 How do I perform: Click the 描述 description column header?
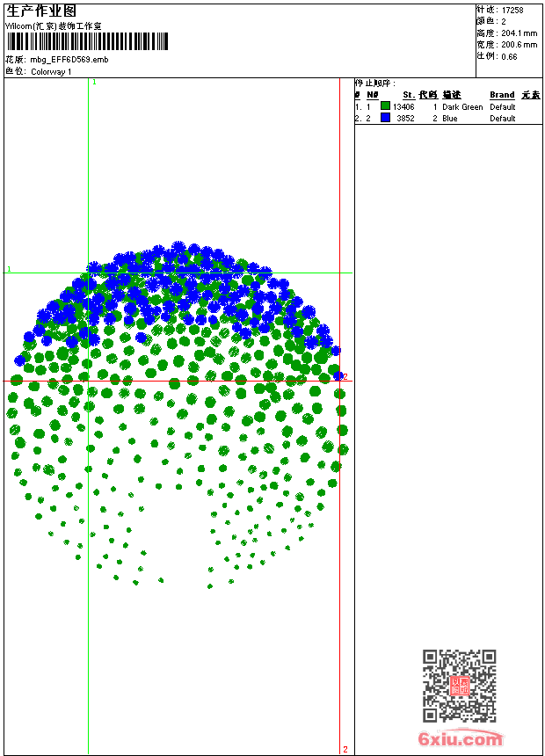point(451,95)
